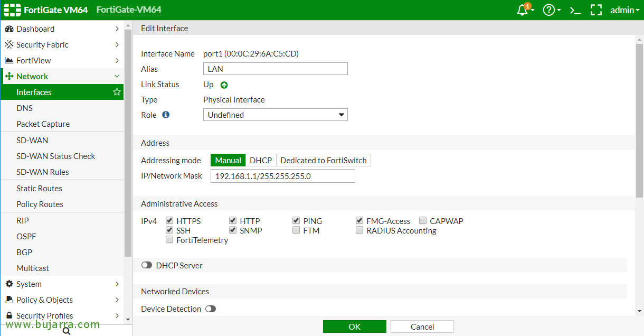Open the notifications bell icon

click(523, 10)
